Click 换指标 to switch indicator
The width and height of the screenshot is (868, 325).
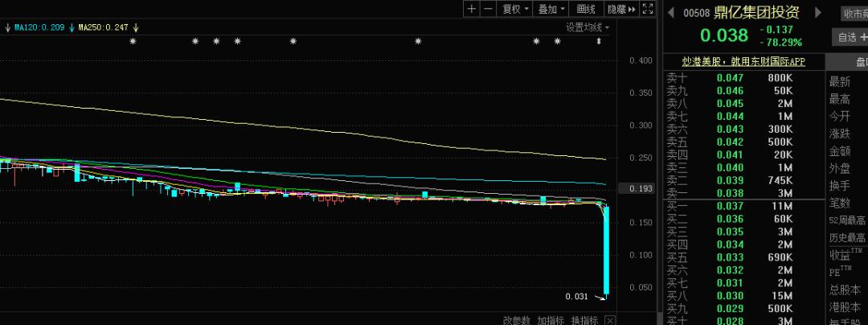click(585, 319)
